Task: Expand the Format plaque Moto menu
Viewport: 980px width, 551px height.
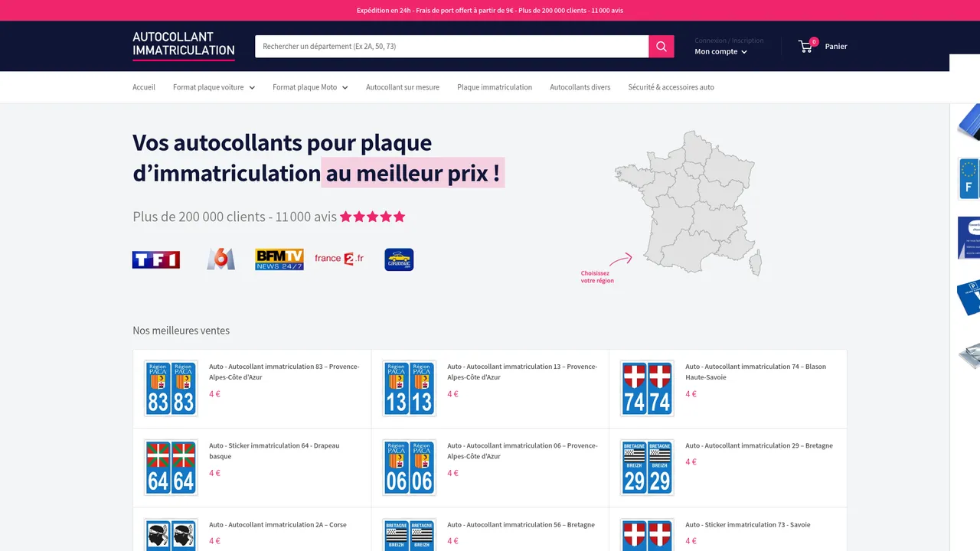Action: click(x=310, y=87)
